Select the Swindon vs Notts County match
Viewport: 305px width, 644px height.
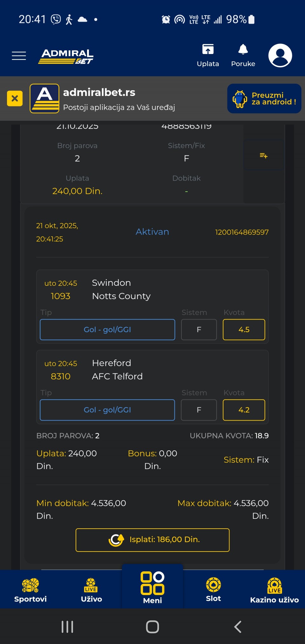pos(121,289)
